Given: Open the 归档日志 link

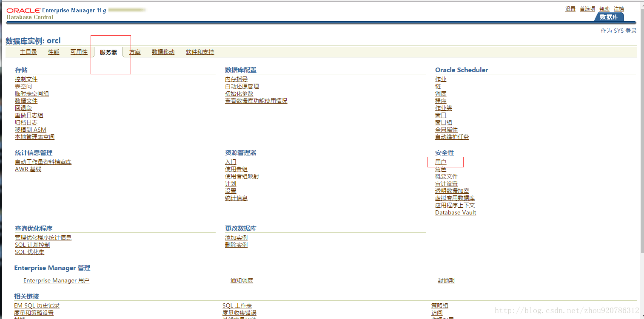Looking at the screenshot, I should click(26, 123).
